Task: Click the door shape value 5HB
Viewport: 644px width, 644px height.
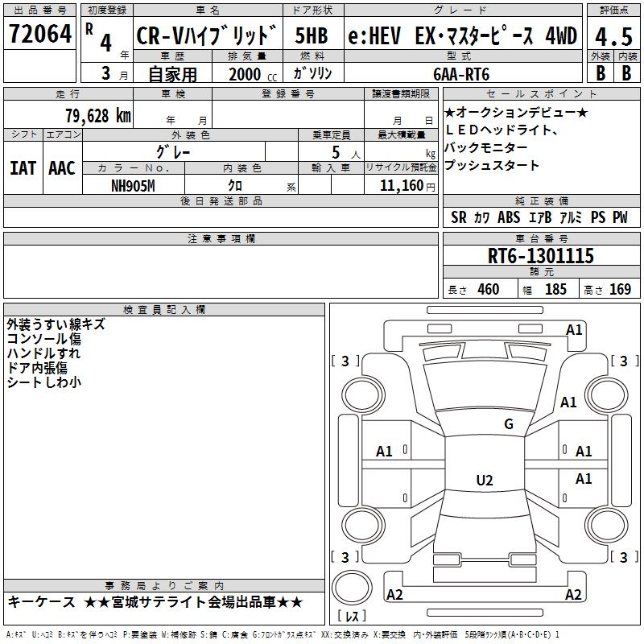Action: click(x=312, y=35)
